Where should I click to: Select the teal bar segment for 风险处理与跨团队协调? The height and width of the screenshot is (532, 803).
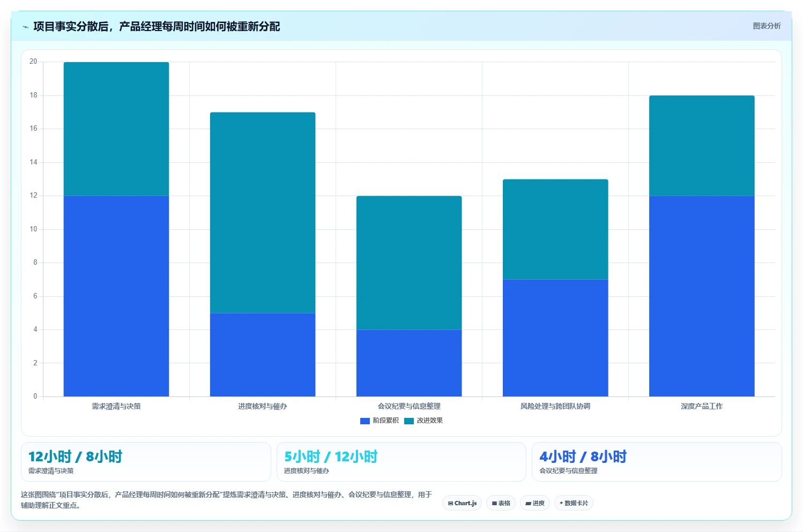pyautogui.click(x=555, y=229)
